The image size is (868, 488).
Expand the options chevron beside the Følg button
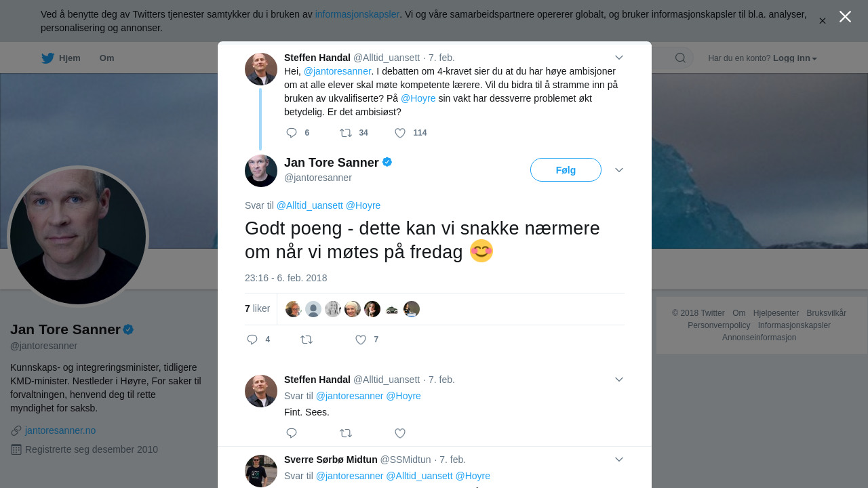click(x=618, y=170)
